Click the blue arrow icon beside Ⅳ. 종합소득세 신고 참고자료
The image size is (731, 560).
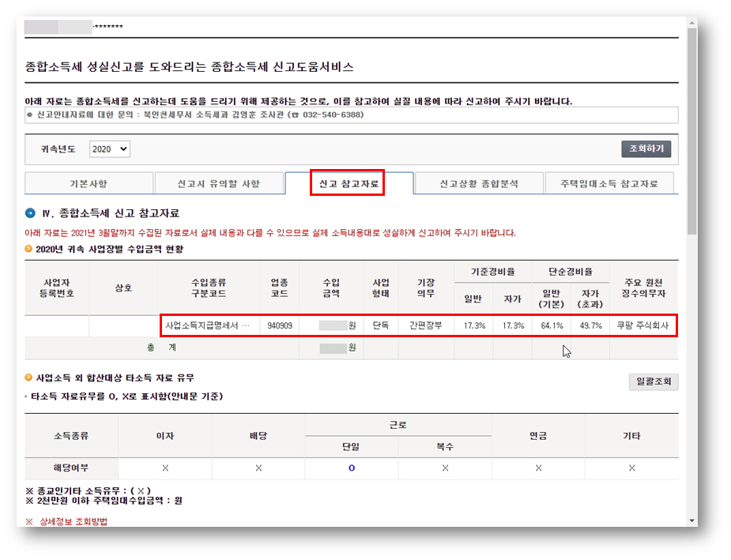(x=30, y=213)
